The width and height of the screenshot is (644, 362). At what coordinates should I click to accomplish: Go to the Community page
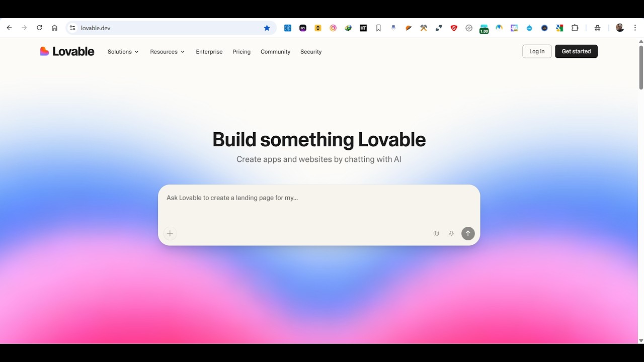[x=275, y=52]
